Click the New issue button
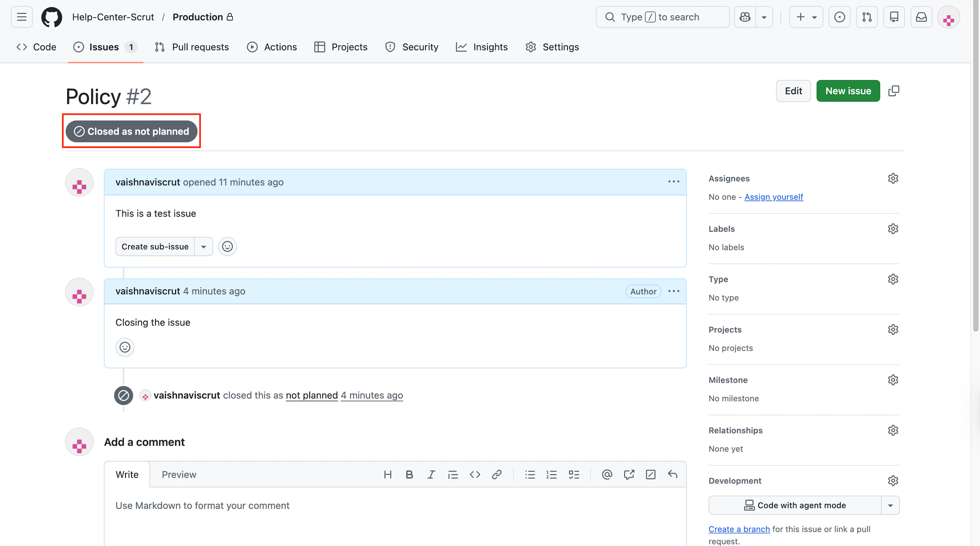Image resolution: width=980 pixels, height=546 pixels. click(x=848, y=91)
